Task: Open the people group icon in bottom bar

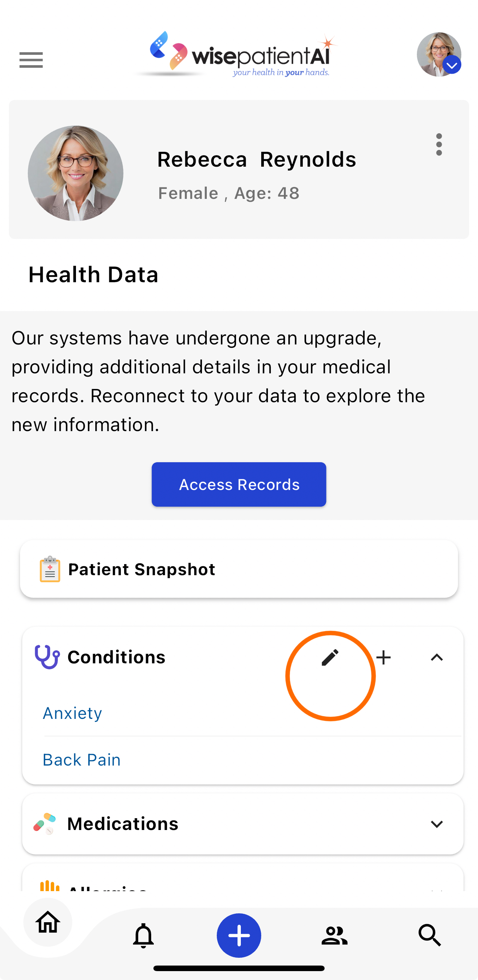Action: [335, 936]
